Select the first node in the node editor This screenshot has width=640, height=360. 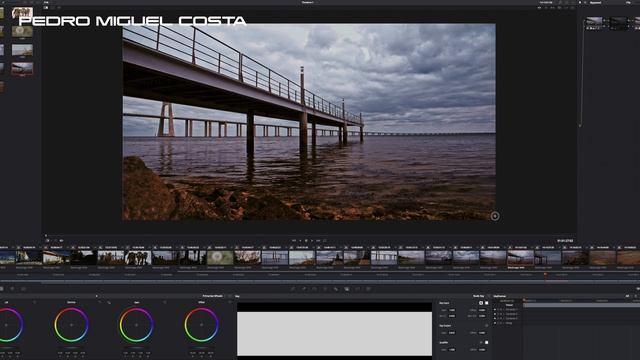coord(594,23)
